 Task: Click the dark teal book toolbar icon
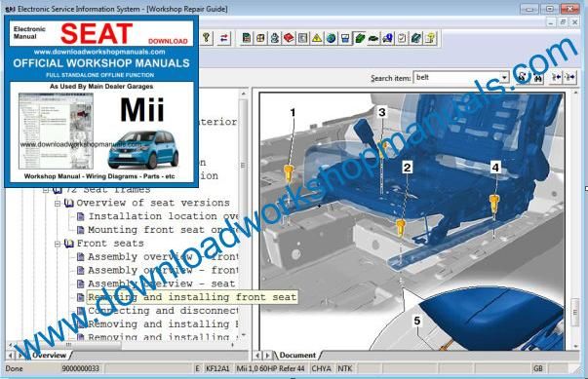415,38
